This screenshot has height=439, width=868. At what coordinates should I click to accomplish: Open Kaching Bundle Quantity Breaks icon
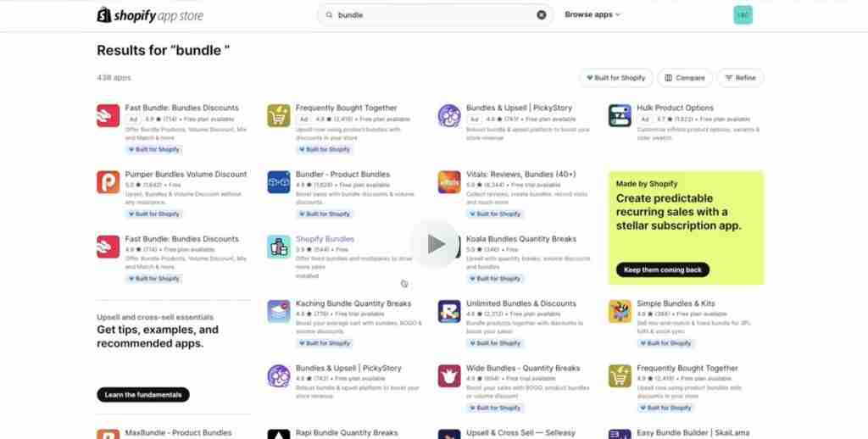pos(278,312)
